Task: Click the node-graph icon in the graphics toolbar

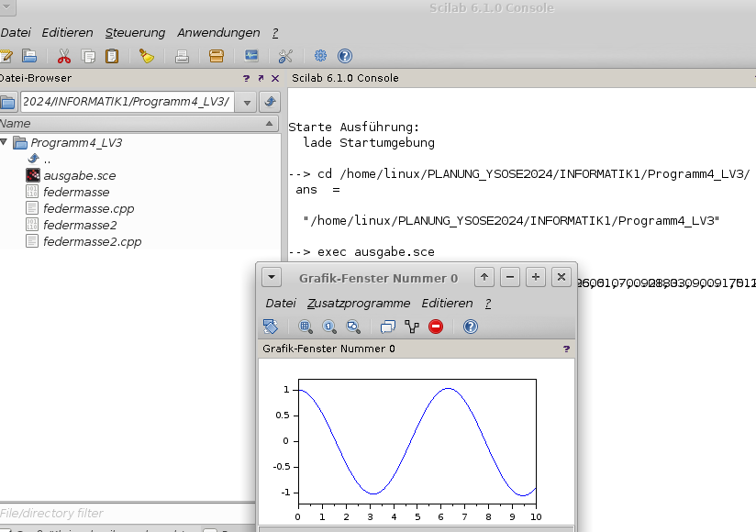Action: point(412,327)
